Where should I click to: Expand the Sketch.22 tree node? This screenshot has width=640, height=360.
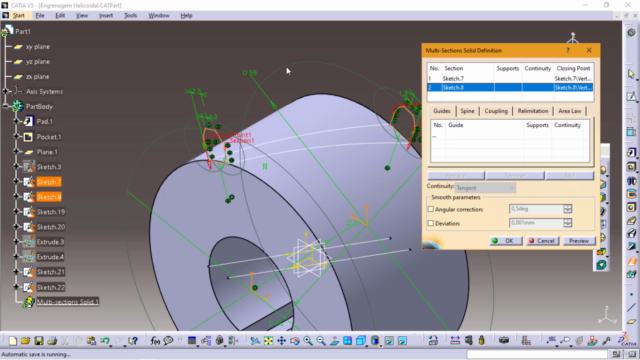tap(16, 287)
